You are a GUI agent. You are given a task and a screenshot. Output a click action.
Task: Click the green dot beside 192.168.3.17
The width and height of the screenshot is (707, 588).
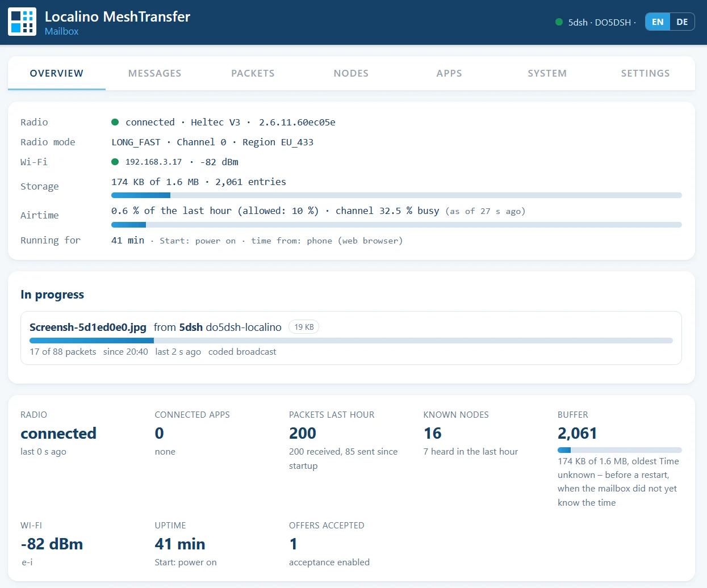(115, 162)
